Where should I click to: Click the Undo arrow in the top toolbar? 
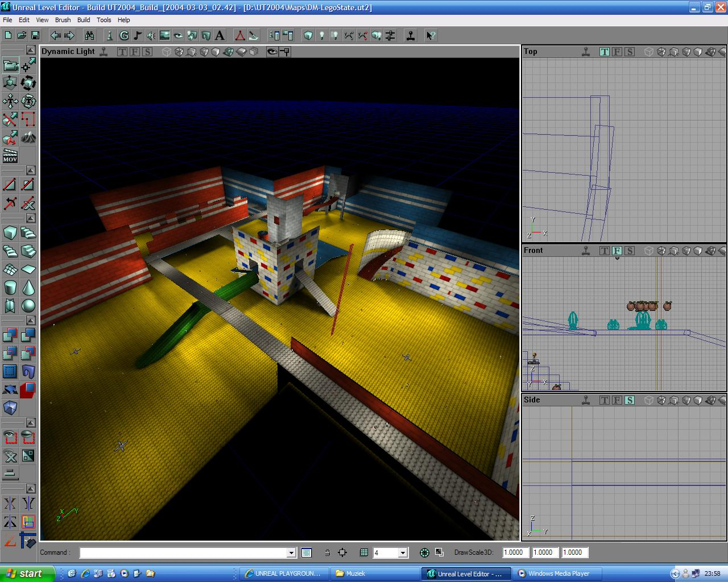55,35
